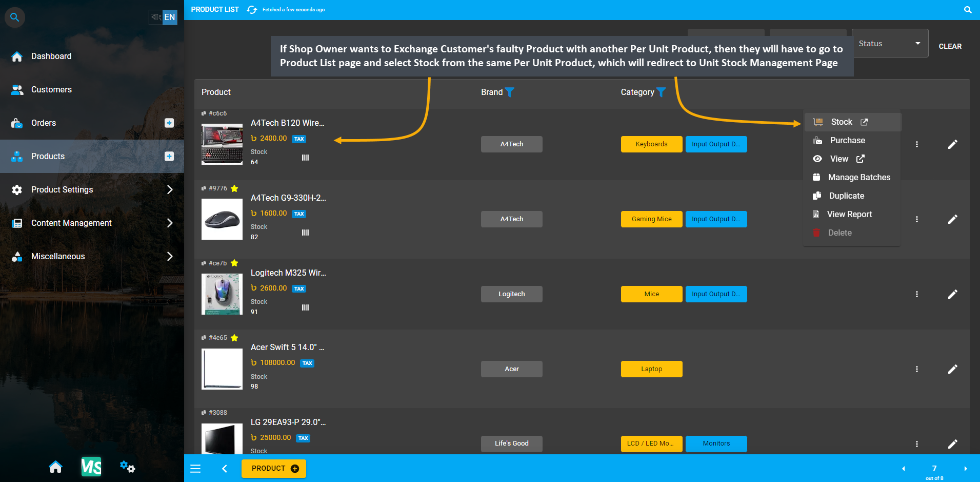Viewport: 980px width, 482px height.
Task: Click the PRODUCT add button
Action: (274, 469)
